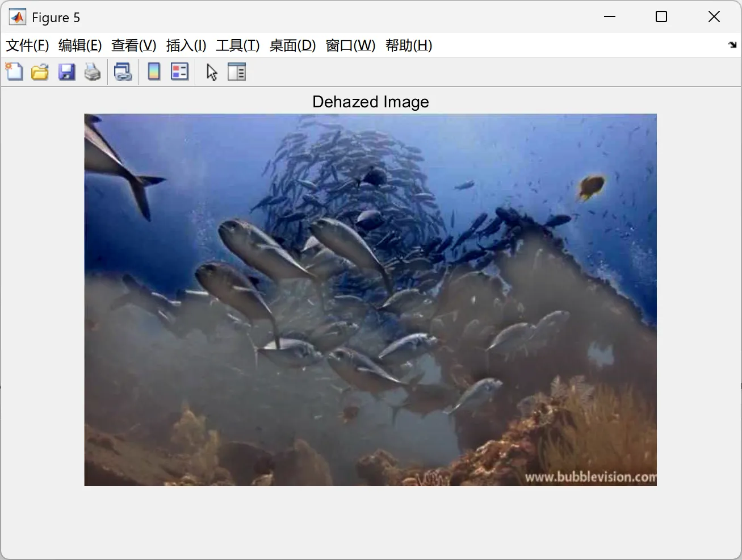This screenshot has height=560, width=742.
Task: Click the MATLAB logo in the title bar
Action: click(x=18, y=17)
